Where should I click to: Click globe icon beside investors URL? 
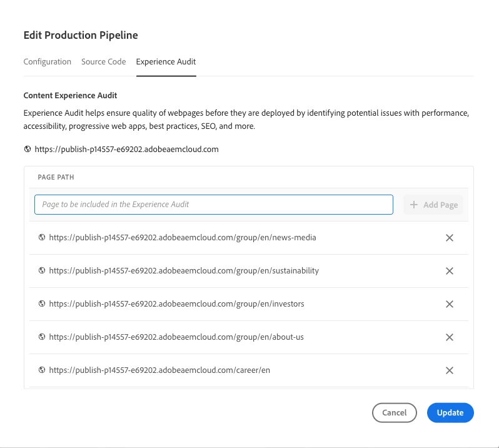tap(42, 304)
